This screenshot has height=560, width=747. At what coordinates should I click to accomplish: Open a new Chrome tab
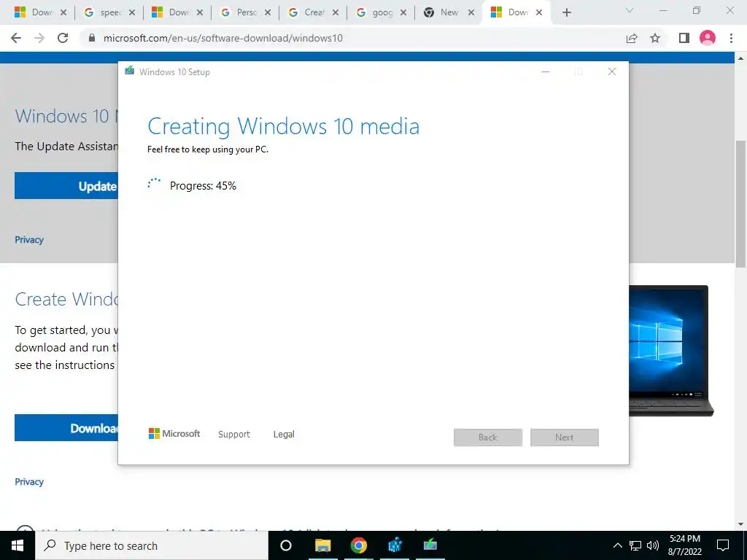click(x=566, y=13)
